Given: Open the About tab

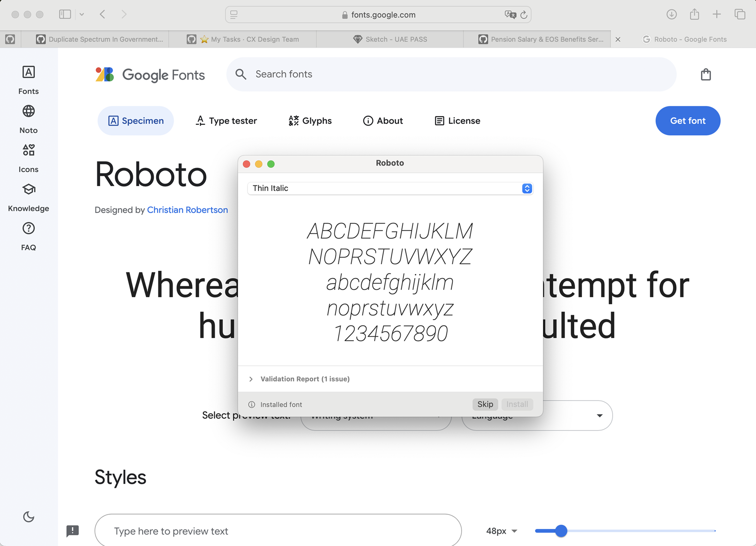Looking at the screenshot, I should point(383,121).
